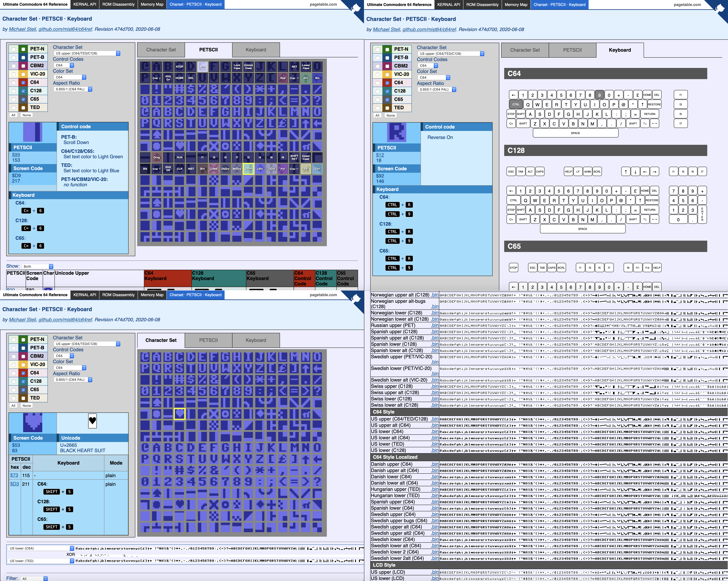728x581 pixels.
Task: Click the RUN control code cell
Action: pos(179,157)
